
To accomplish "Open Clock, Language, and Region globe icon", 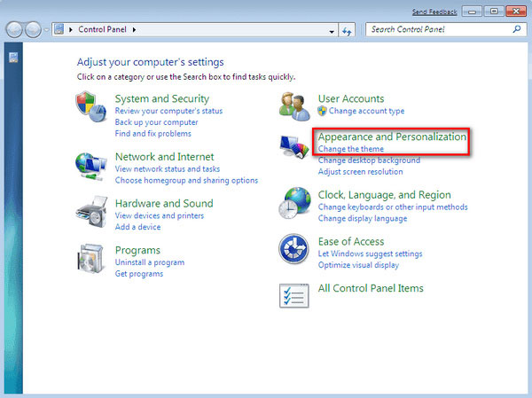I will pyautogui.click(x=294, y=203).
